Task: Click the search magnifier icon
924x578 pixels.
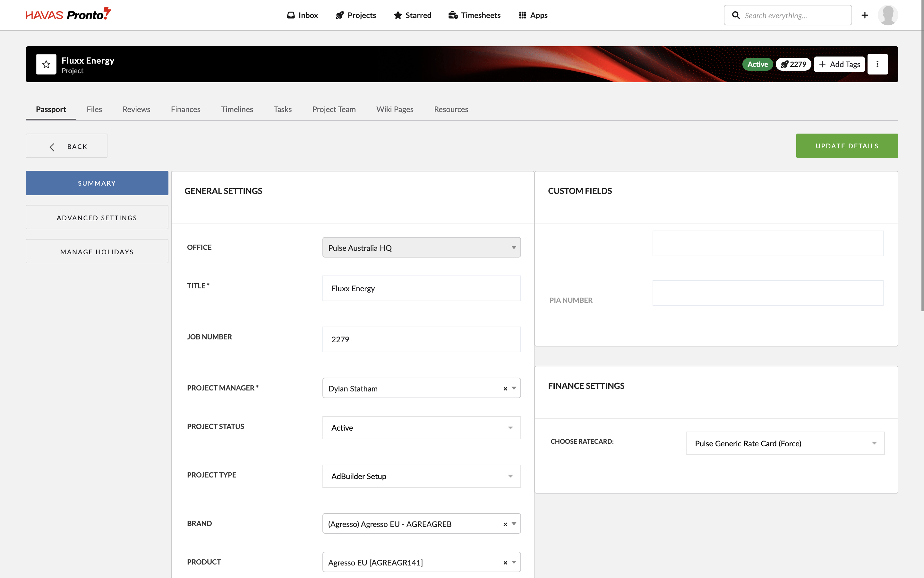Action: [x=735, y=15]
